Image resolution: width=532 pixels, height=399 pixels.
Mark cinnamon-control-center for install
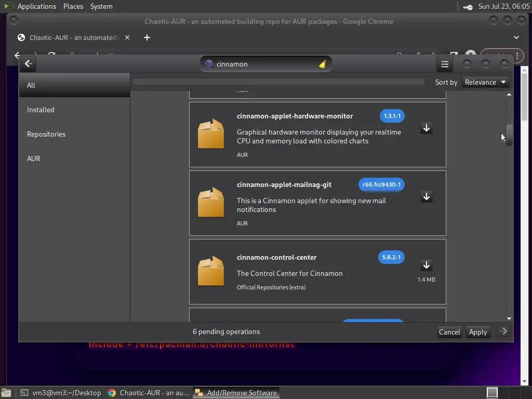pyautogui.click(x=427, y=265)
